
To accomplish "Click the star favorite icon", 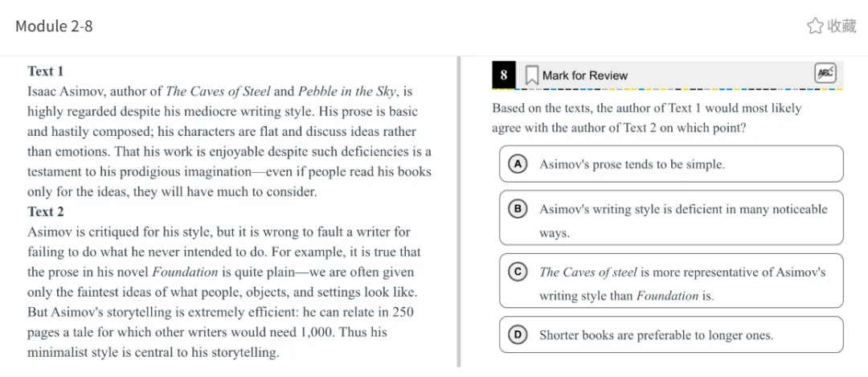I will point(815,26).
